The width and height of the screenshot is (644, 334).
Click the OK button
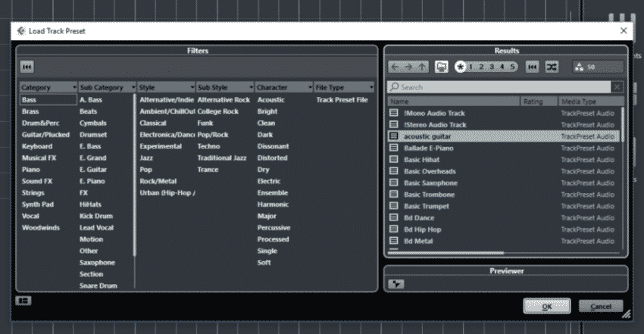[547, 306]
